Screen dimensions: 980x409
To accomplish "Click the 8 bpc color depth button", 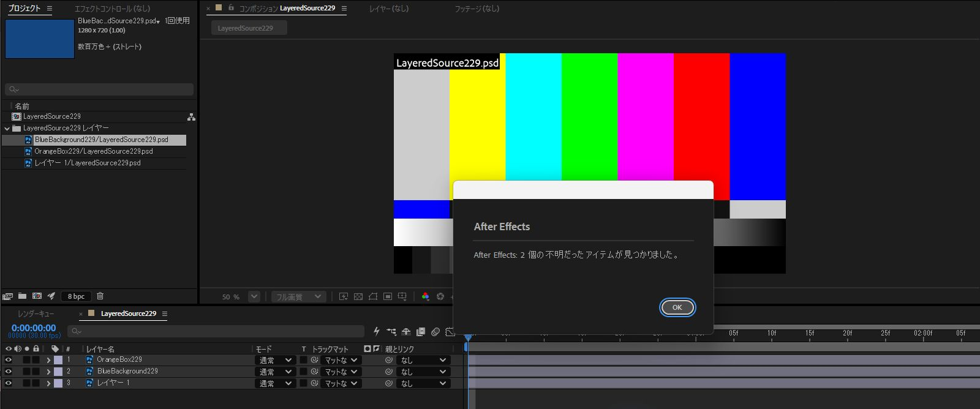I will point(76,296).
